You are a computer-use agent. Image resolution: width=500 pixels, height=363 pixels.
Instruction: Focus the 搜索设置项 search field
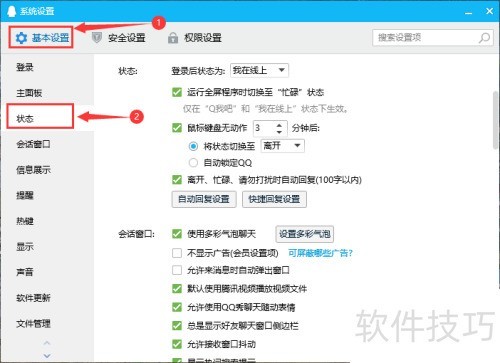coord(433,38)
